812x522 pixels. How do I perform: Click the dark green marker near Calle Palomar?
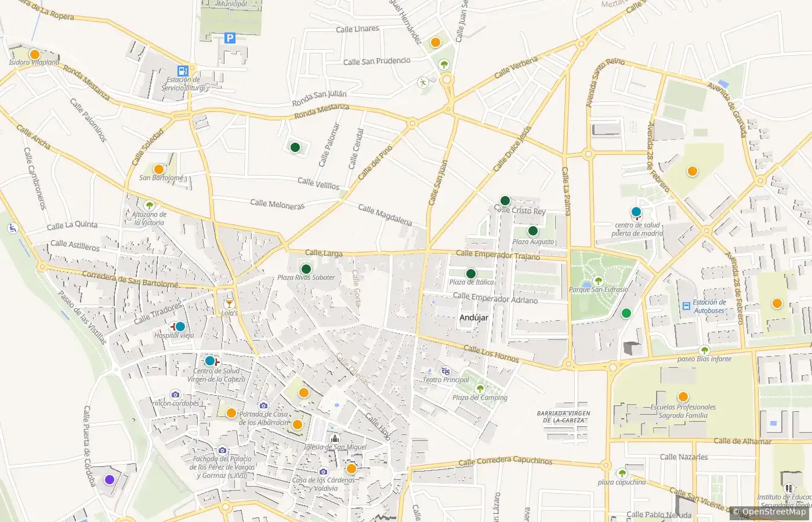coord(295,147)
